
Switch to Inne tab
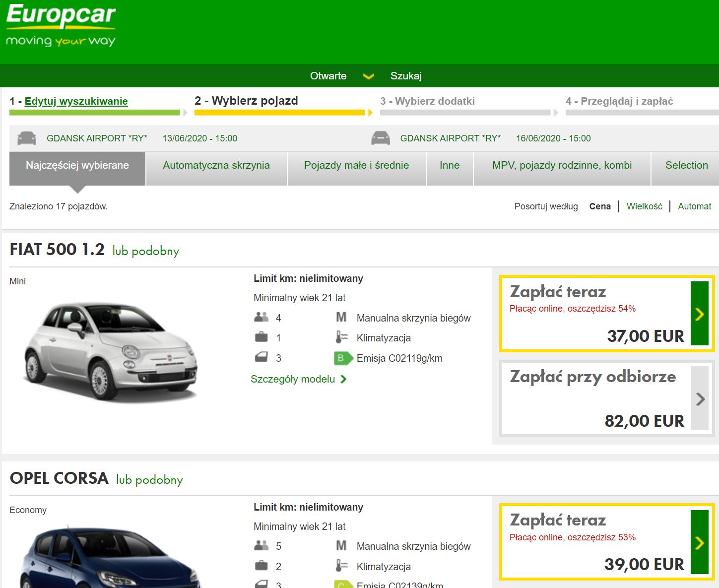point(450,168)
